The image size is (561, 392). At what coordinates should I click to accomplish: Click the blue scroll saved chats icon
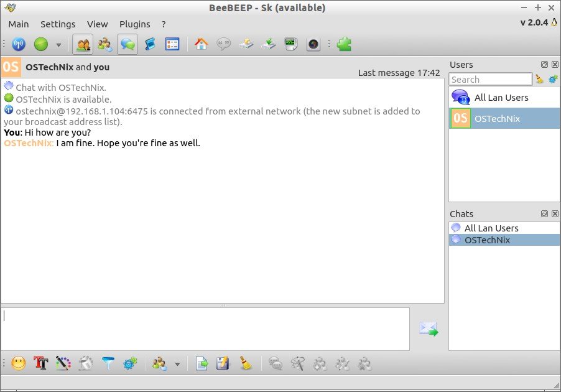click(x=150, y=44)
